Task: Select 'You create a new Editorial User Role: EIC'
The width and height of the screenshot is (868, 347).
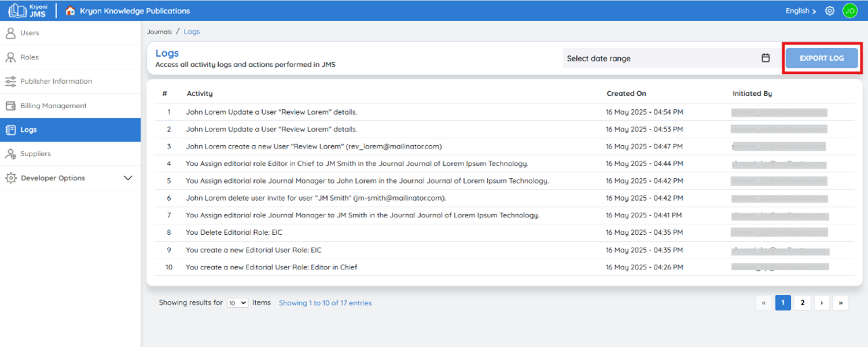Action: 253,250
